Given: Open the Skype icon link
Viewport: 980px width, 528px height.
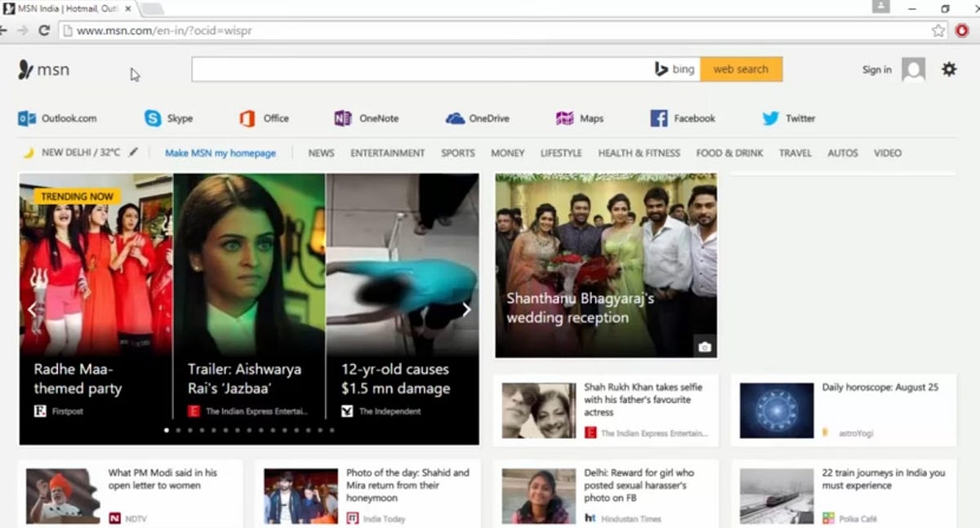Looking at the screenshot, I should tap(153, 118).
